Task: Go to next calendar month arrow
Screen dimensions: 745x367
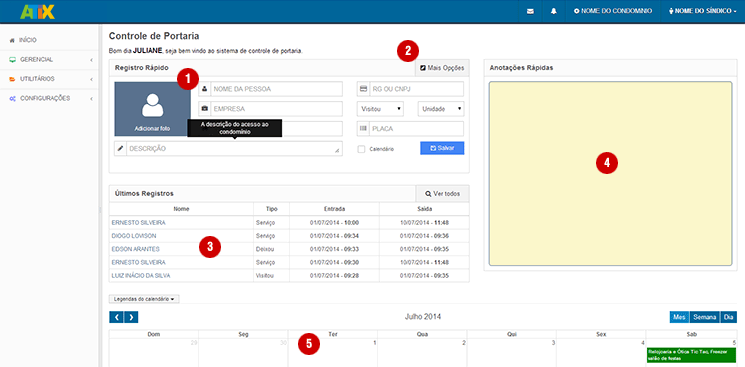Action: pyautogui.click(x=131, y=317)
